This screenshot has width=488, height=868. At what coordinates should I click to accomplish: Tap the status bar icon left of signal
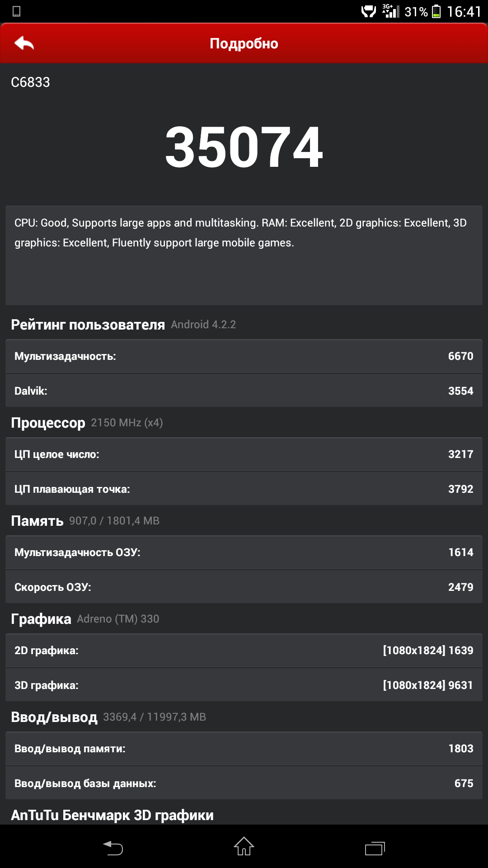coord(369,11)
